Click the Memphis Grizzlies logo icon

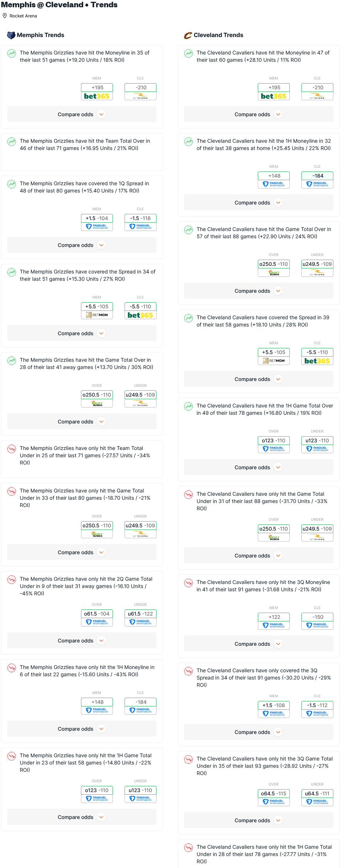point(11,35)
